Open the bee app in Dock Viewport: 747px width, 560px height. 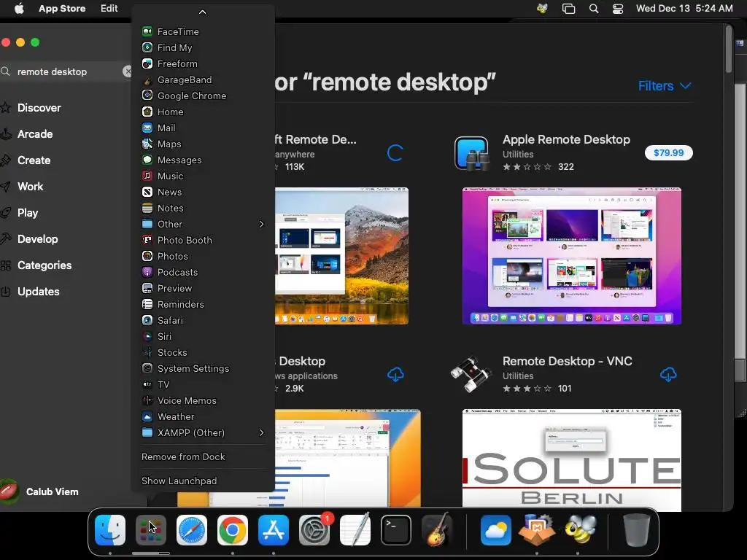point(580,530)
